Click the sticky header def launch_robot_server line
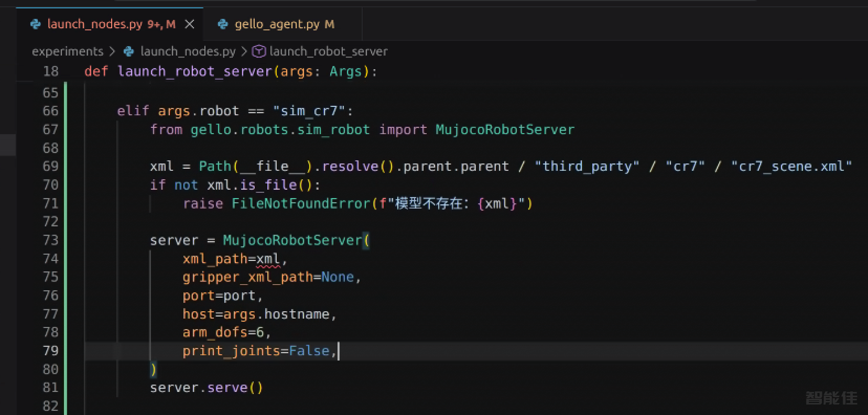Screen dimensions: 868x415 coord(231,71)
